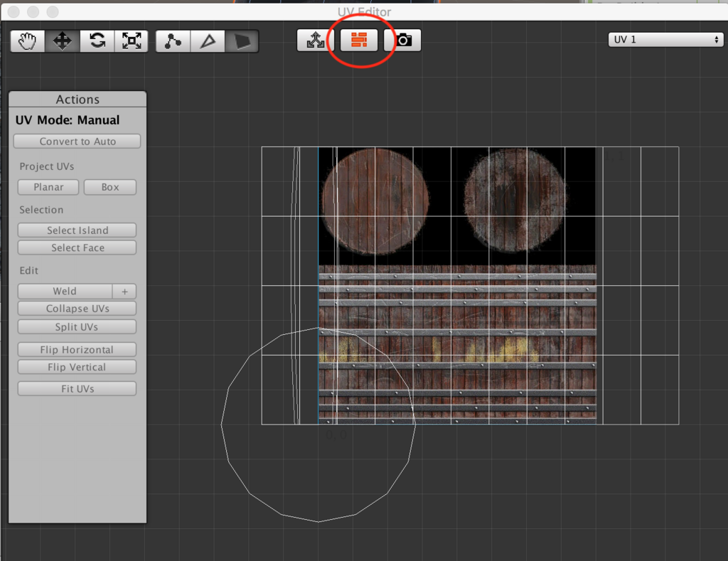Expand Weld options with plus button
Image resolution: width=728 pixels, height=561 pixels.
pyautogui.click(x=124, y=292)
